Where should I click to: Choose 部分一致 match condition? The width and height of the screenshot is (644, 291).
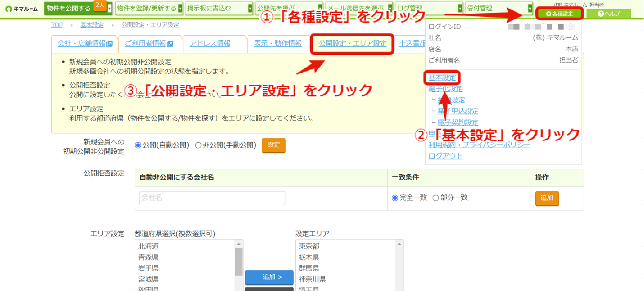[436, 198]
